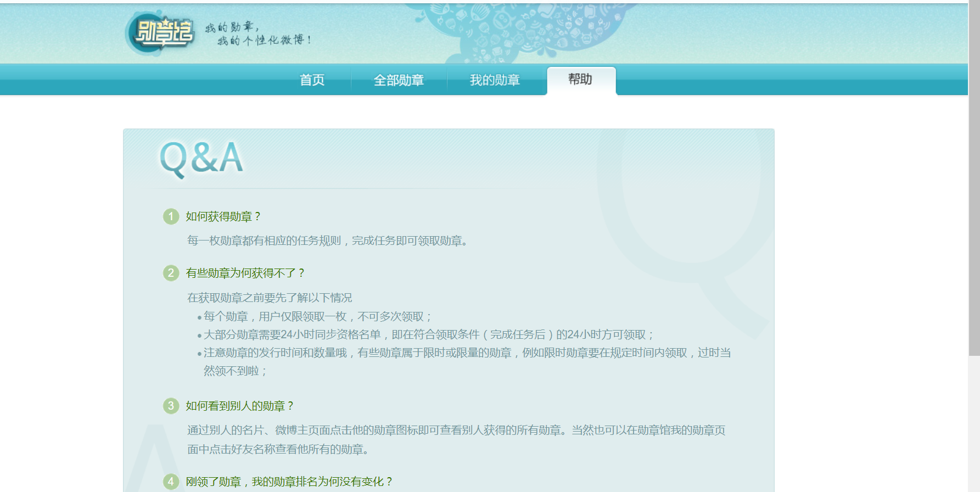Click the number 3 question badge

point(171,406)
